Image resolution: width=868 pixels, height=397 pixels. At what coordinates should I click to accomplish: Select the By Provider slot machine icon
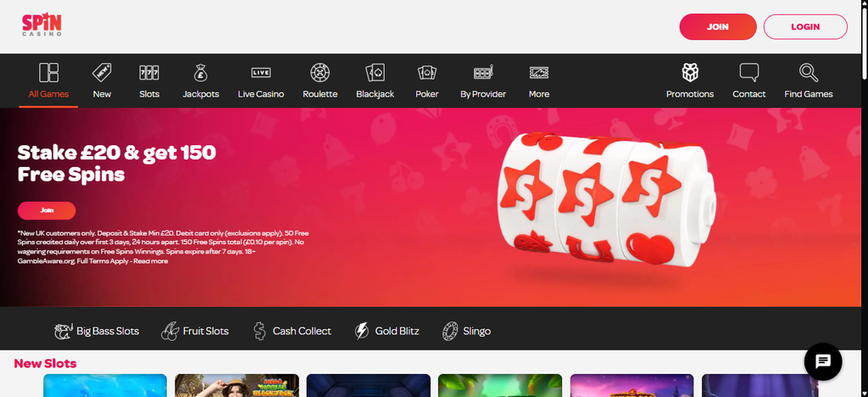[483, 73]
